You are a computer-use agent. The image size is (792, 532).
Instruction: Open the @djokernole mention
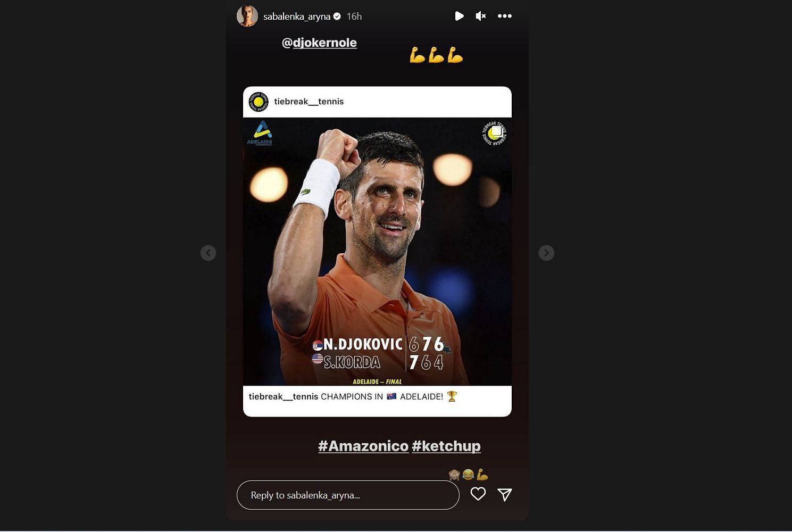[319, 43]
